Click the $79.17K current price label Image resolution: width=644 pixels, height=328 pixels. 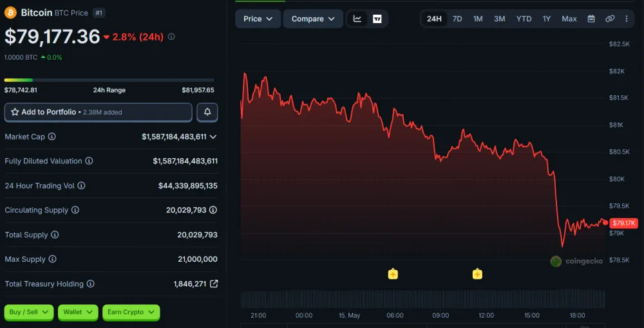(x=623, y=223)
